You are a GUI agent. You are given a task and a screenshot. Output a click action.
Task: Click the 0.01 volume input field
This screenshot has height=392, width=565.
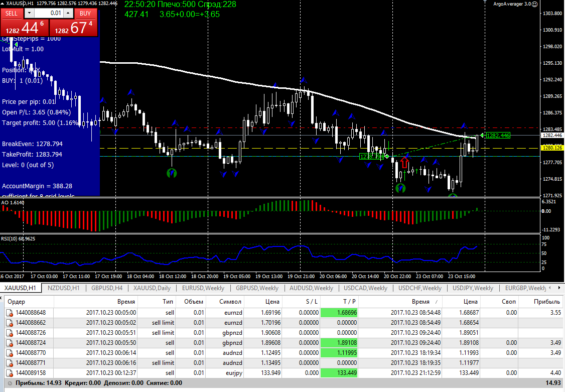pyautogui.click(x=49, y=14)
